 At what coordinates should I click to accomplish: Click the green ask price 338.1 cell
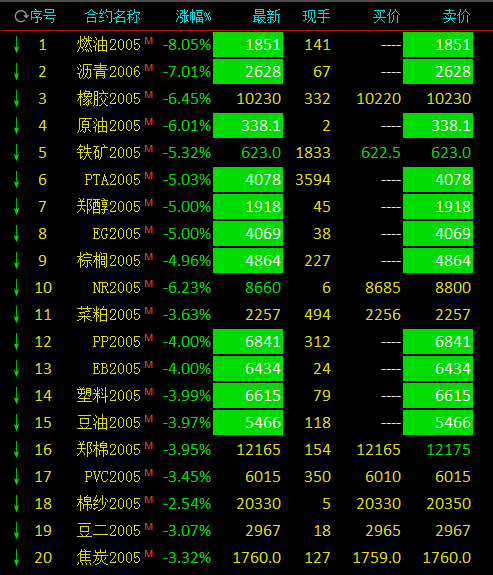438,126
